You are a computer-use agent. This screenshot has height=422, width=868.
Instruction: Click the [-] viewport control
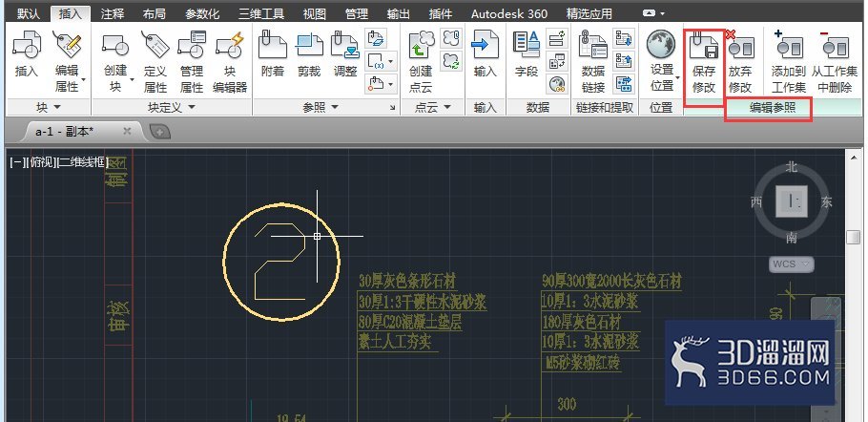coord(17,162)
